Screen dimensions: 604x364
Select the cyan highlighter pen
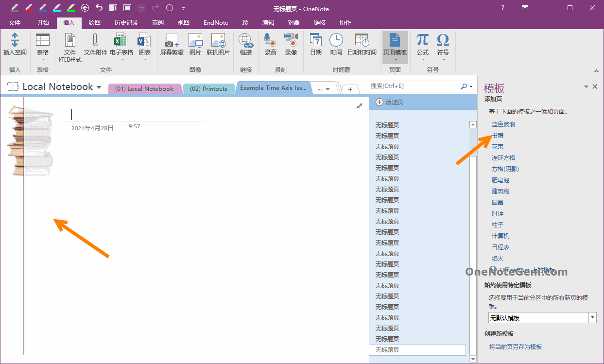57,8
